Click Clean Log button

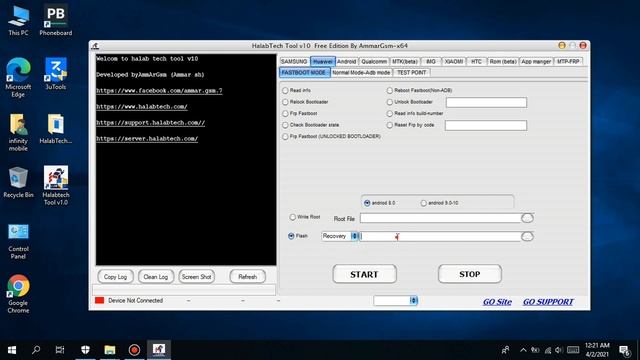click(x=156, y=277)
